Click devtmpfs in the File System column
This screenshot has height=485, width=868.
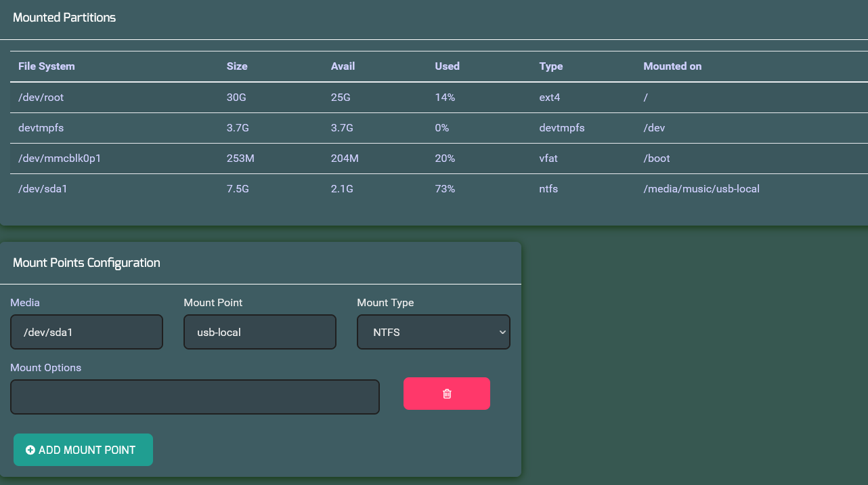[x=41, y=128]
